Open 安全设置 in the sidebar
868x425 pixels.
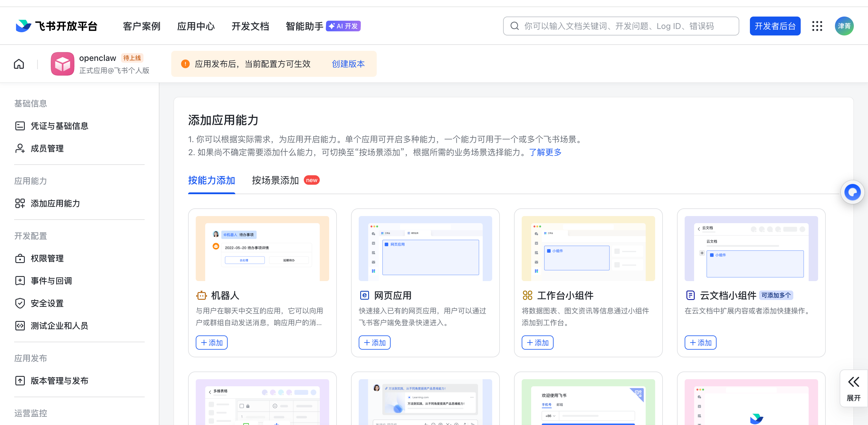point(47,303)
